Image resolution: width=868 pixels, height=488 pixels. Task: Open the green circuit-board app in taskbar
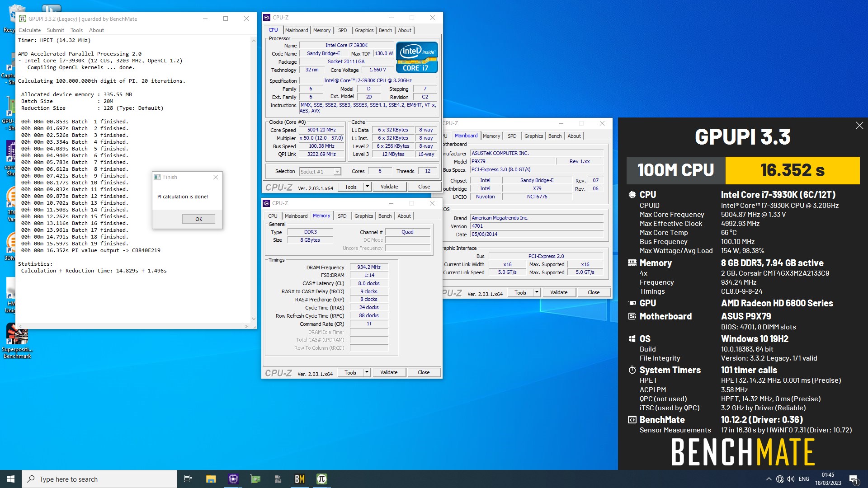pos(255,479)
